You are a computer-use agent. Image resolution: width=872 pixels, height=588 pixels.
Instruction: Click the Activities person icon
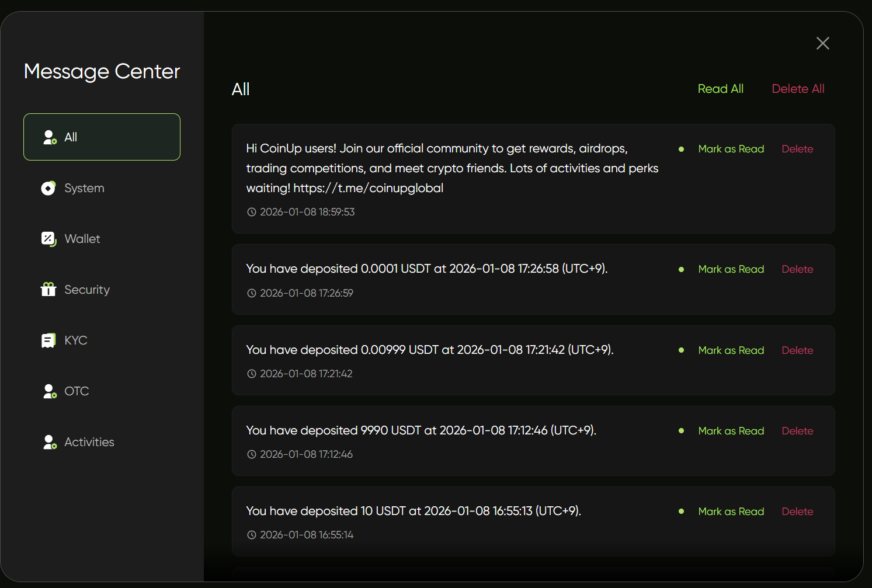50,442
